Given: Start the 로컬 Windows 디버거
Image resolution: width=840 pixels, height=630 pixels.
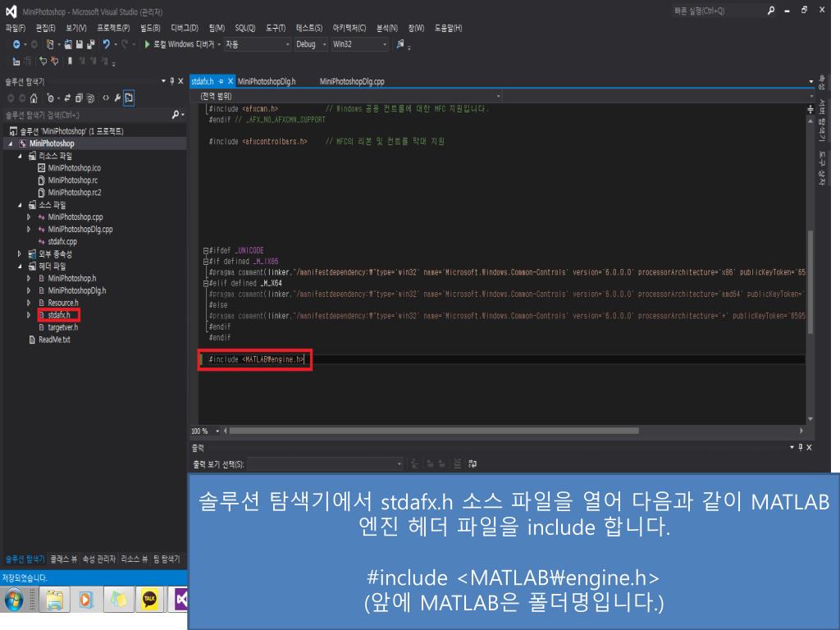Looking at the screenshot, I should pos(180,44).
